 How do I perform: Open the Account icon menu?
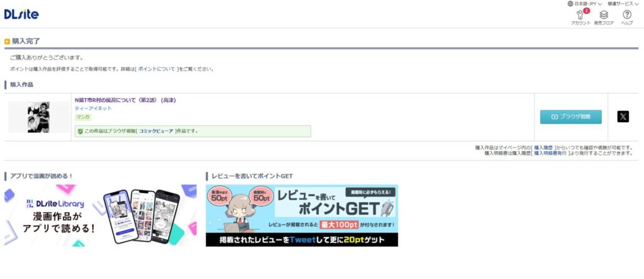tap(580, 17)
